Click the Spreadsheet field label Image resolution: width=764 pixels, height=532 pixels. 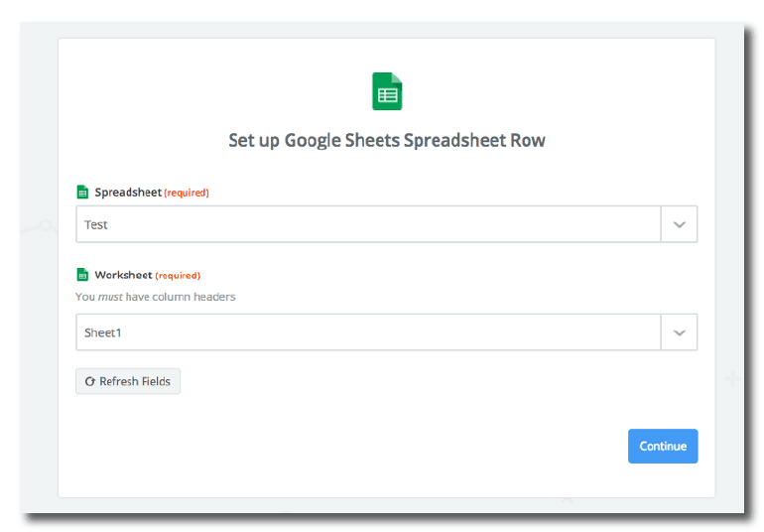click(x=128, y=193)
